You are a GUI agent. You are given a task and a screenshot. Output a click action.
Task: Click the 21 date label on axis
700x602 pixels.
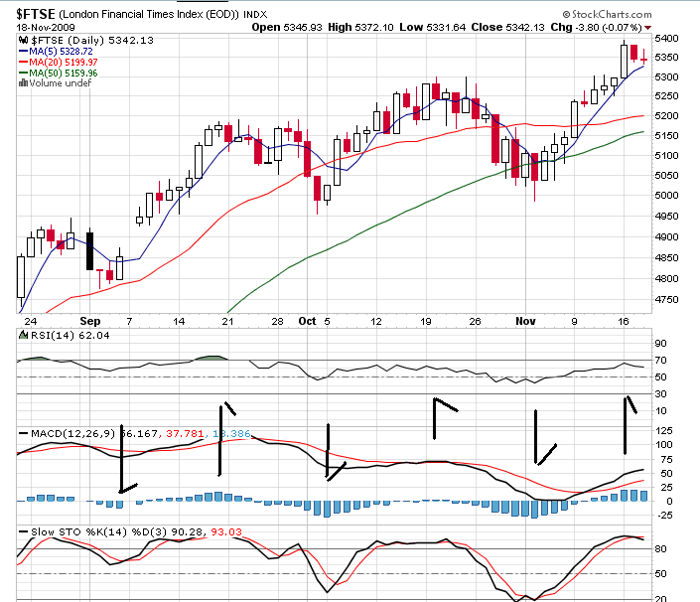coord(227,321)
